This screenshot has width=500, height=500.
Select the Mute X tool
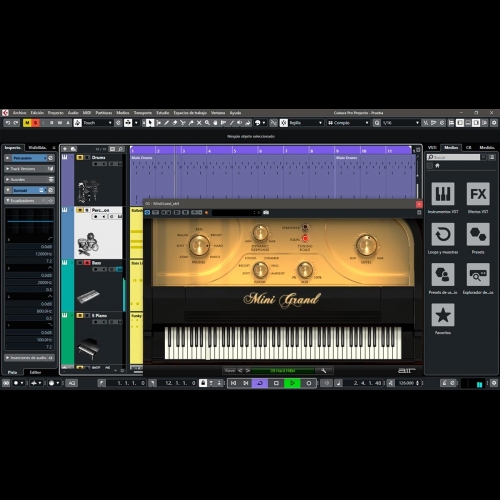click(x=199, y=123)
